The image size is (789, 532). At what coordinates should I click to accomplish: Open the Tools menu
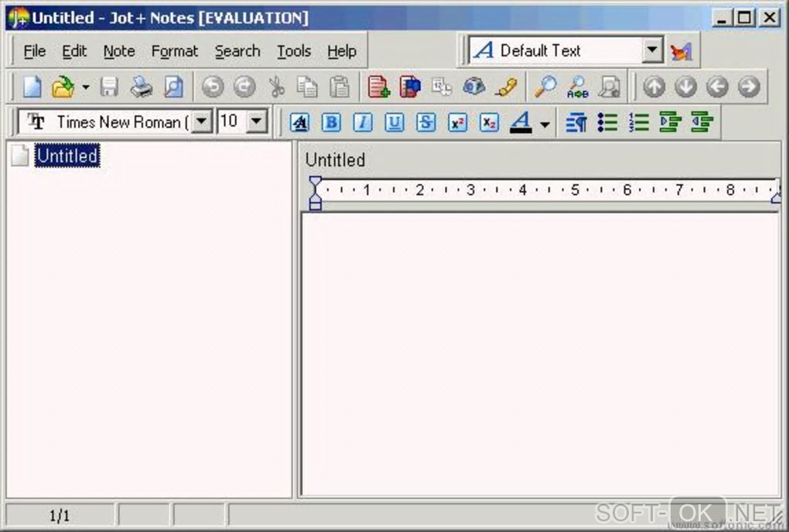(294, 51)
